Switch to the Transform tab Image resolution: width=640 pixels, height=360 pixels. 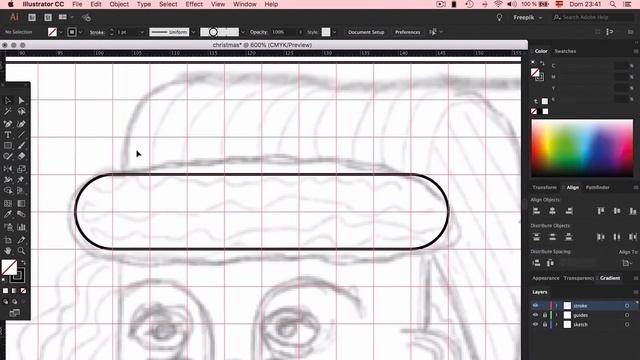click(x=544, y=187)
